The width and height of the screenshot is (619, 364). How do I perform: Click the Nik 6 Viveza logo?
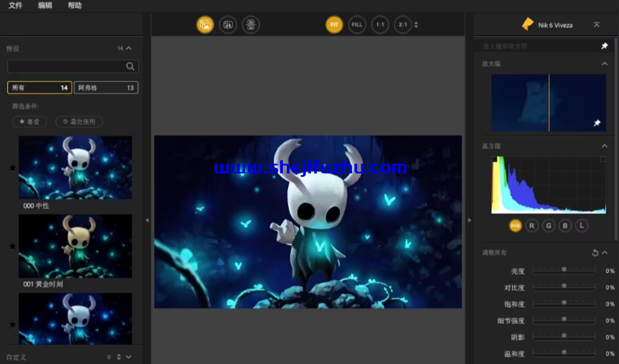click(x=527, y=25)
